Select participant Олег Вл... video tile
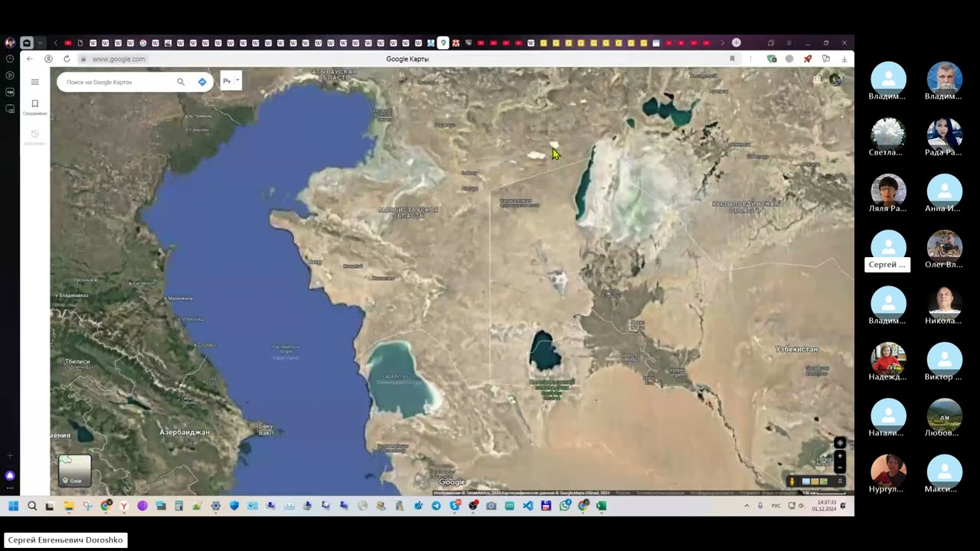 coord(944,249)
